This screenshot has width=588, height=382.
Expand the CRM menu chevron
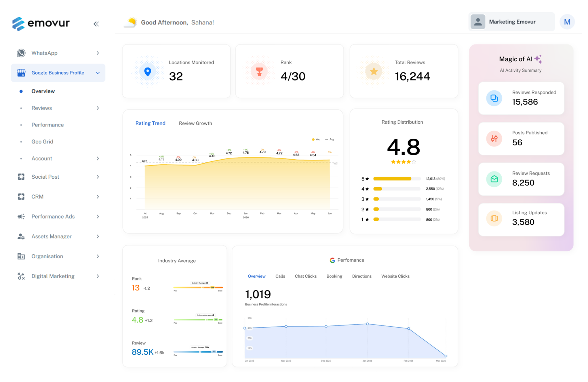pos(98,197)
